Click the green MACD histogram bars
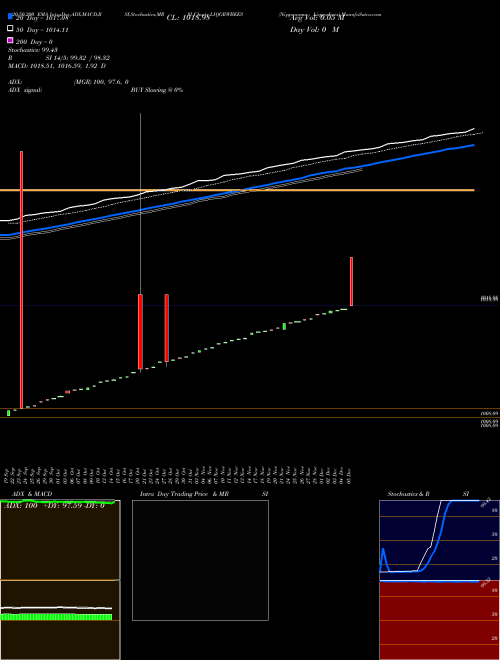 click(x=56, y=617)
